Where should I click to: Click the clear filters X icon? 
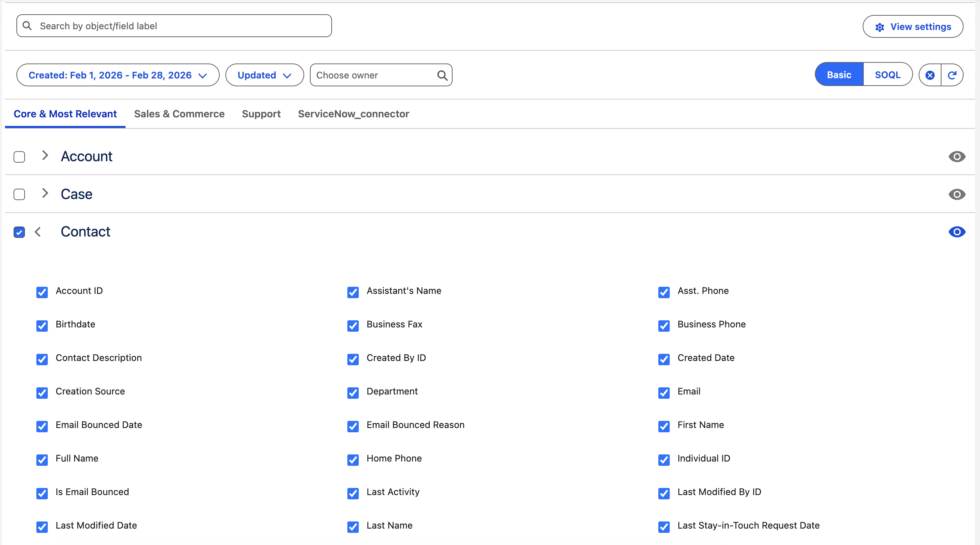click(x=930, y=75)
